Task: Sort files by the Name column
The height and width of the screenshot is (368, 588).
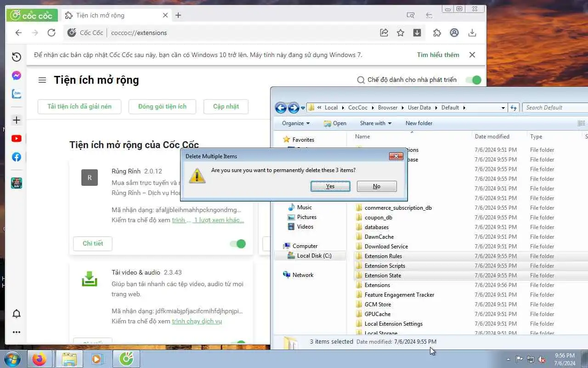Action: (x=362, y=137)
